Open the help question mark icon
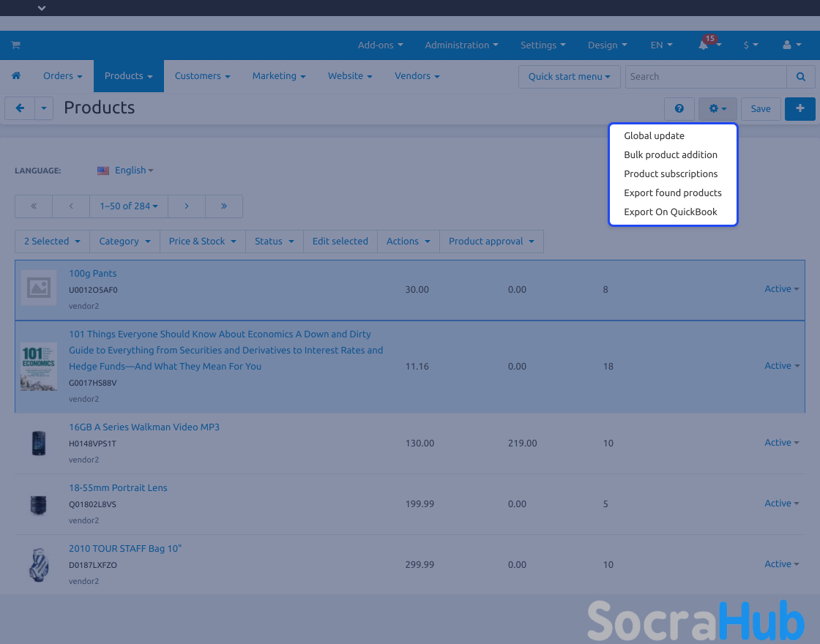The image size is (820, 644). [x=679, y=109]
